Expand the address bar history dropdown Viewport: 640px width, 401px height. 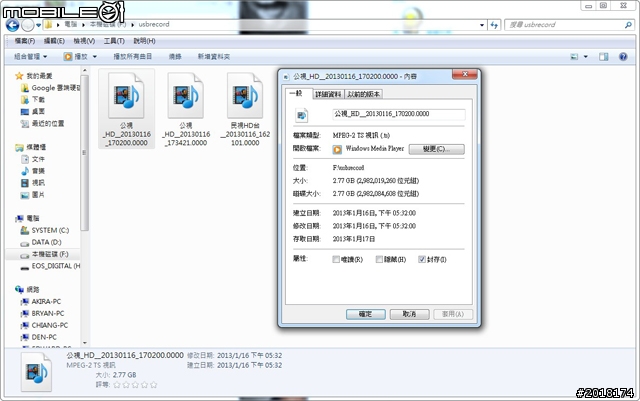[x=482, y=25]
